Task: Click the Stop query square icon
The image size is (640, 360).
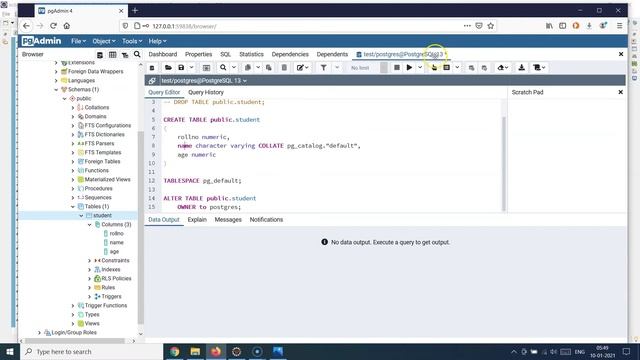Action: tap(396, 68)
